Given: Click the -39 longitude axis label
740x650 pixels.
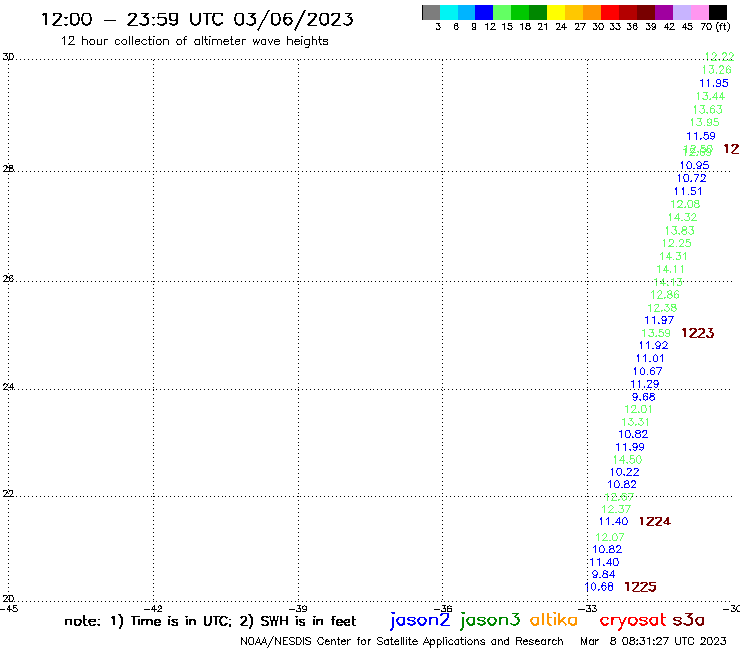Looking at the screenshot, I should 299,608.
